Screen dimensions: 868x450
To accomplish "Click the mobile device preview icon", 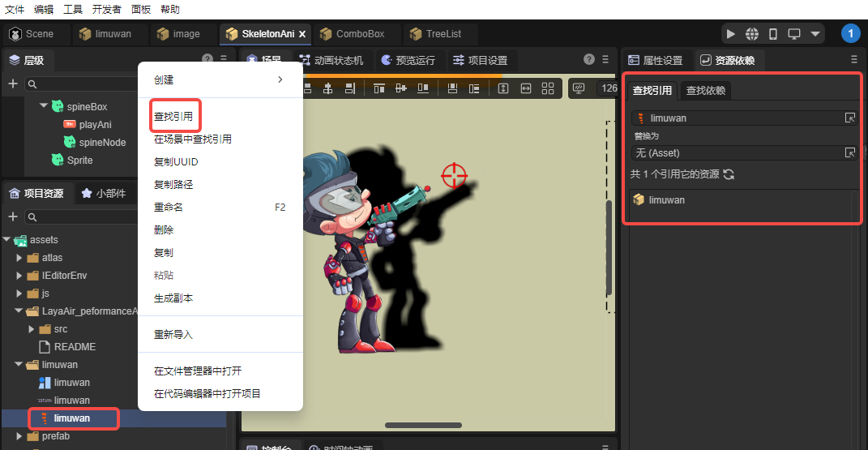I will [773, 34].
